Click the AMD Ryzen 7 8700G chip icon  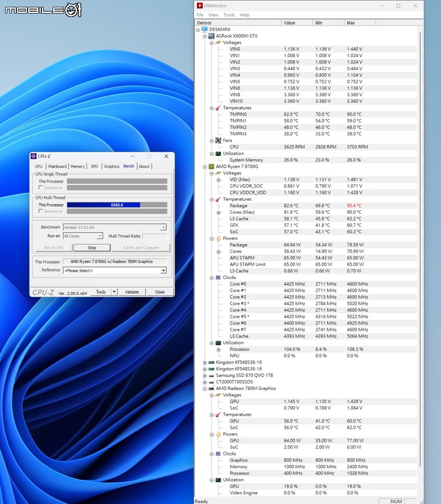[211, 166]
